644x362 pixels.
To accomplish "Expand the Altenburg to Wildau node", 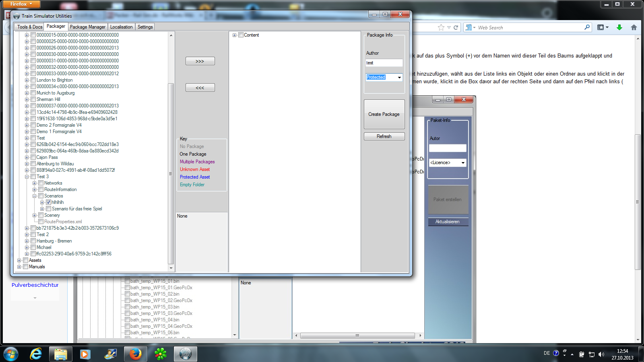I will pyautogui.click(x=27, y=164).
